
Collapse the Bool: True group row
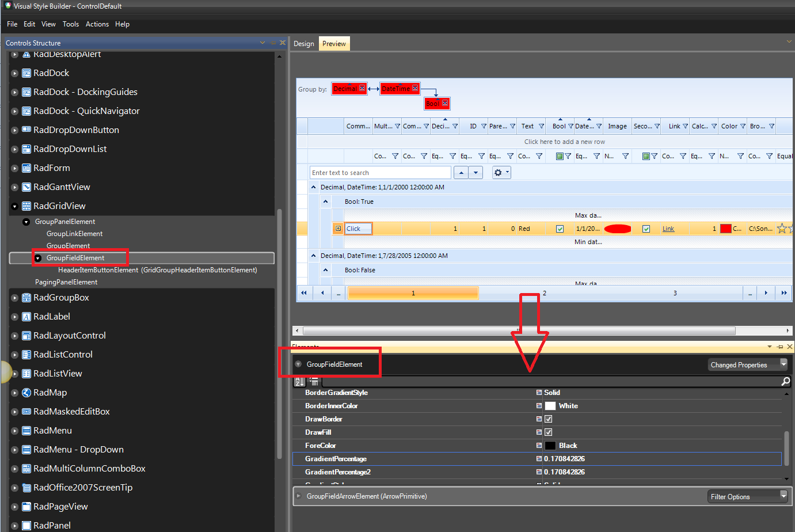pos(325,202)
